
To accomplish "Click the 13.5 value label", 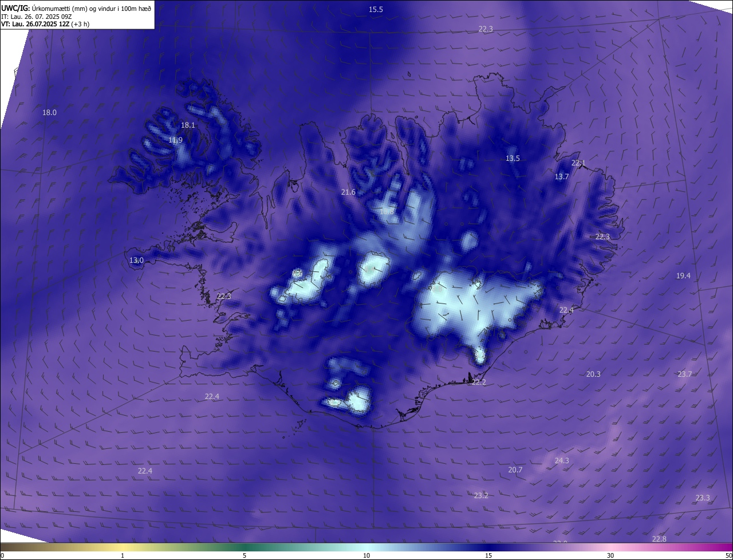I will pyautogui.click(x=513, y=158).
